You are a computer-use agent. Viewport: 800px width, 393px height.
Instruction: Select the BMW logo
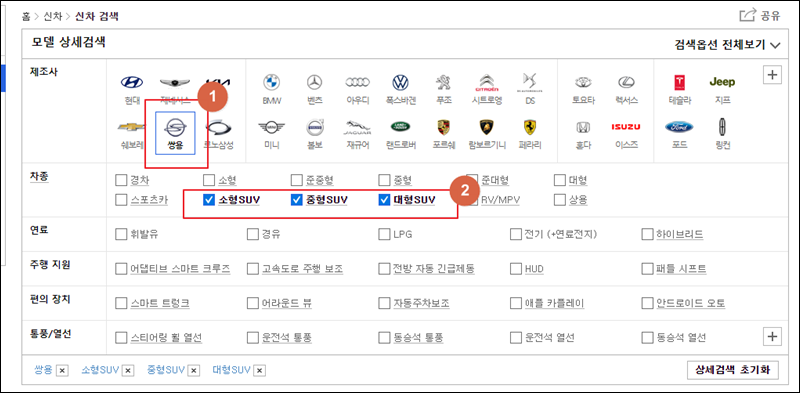(x=272, y=82)
